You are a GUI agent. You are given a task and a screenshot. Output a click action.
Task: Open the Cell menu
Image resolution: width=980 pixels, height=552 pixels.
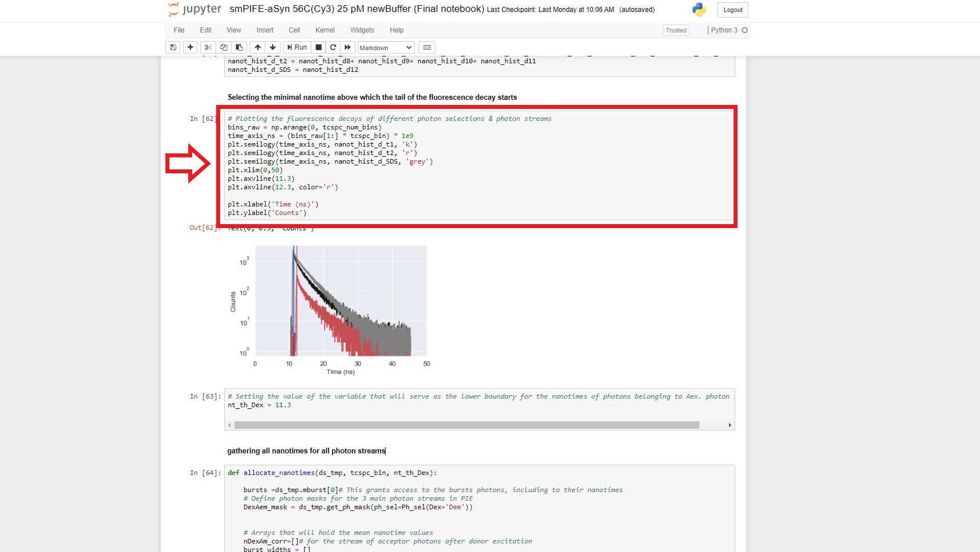click(x=294, y=30)
